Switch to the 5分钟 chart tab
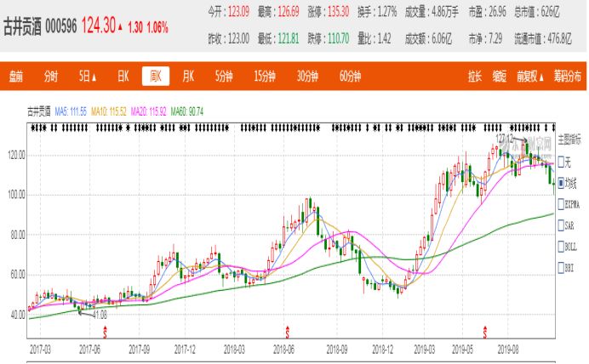The height and width of the screenshot is (364, 589). [224, 77]
